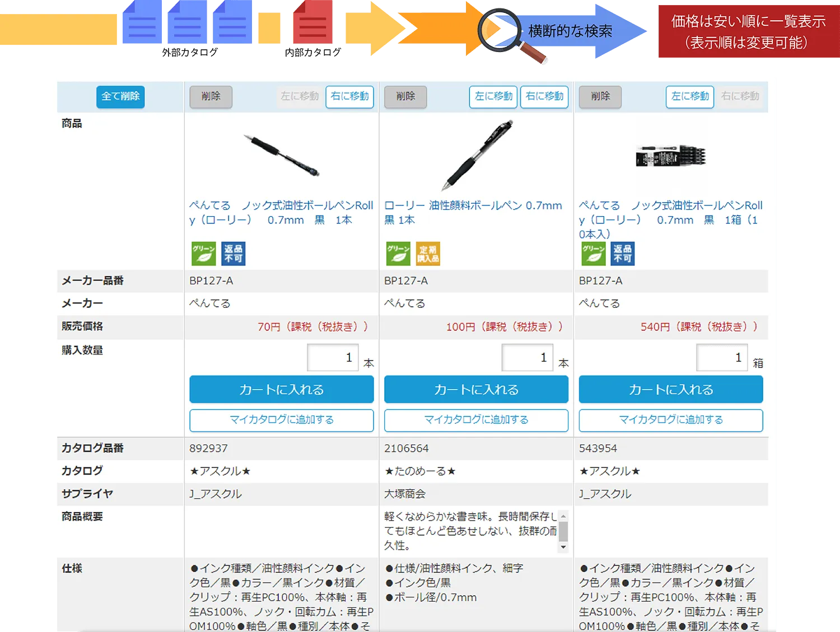Add the 100円 product to cart
The width and height of the screenshot is (840, 632).
(x=477, y=390)
